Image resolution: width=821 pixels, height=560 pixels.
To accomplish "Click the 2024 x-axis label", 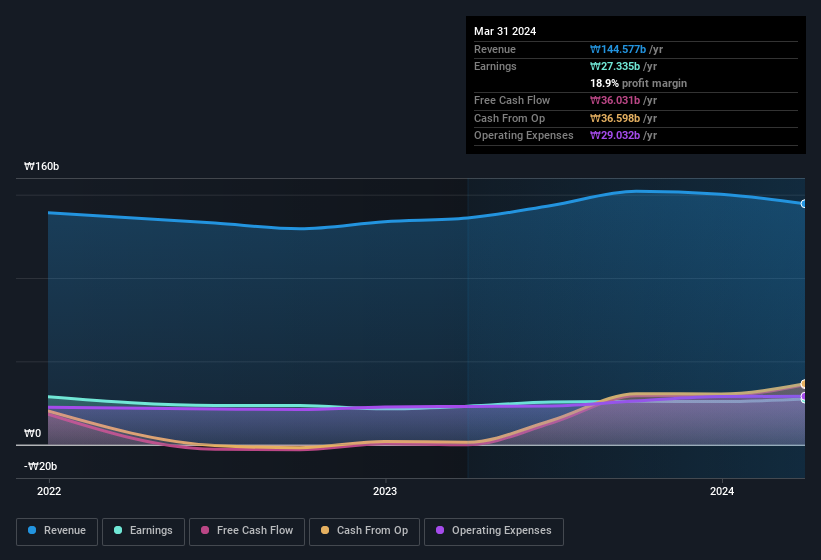I will coord(722,491).
